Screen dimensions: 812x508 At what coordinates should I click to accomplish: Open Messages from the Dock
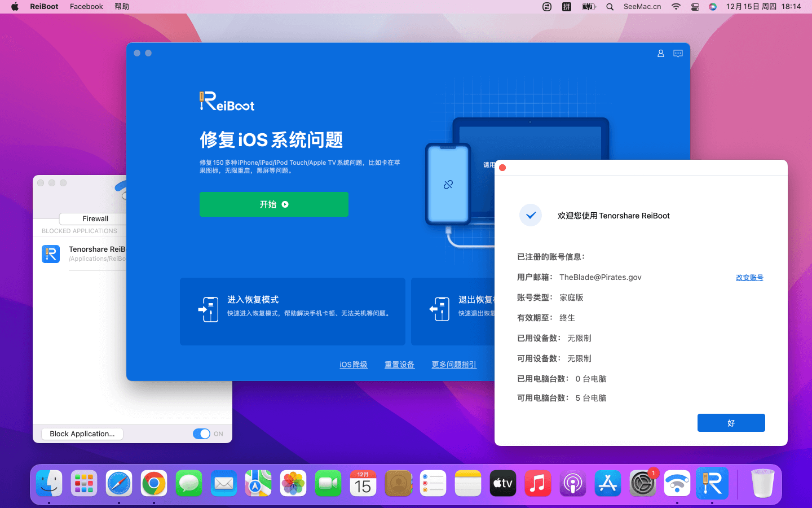(189, 484)
